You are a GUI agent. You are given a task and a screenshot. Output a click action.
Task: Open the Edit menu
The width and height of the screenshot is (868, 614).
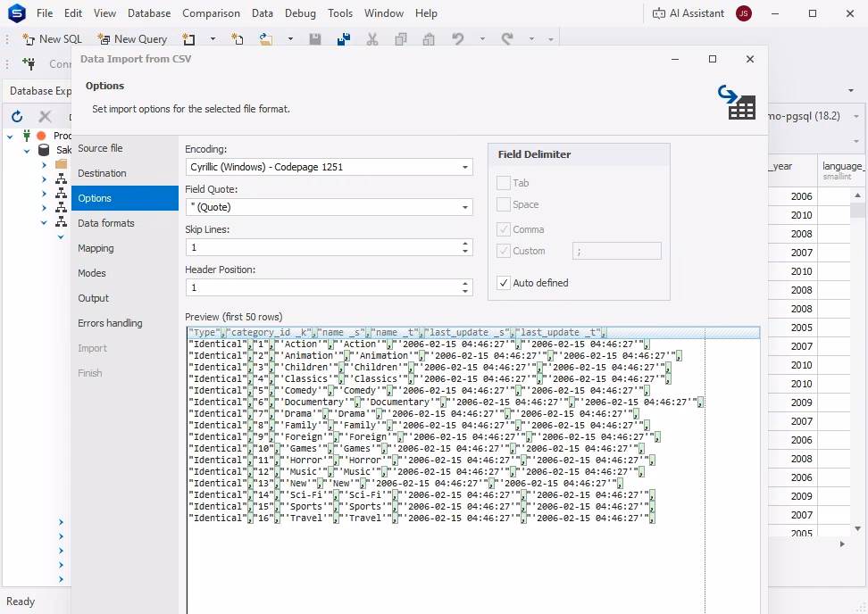(x=73, y=13)
